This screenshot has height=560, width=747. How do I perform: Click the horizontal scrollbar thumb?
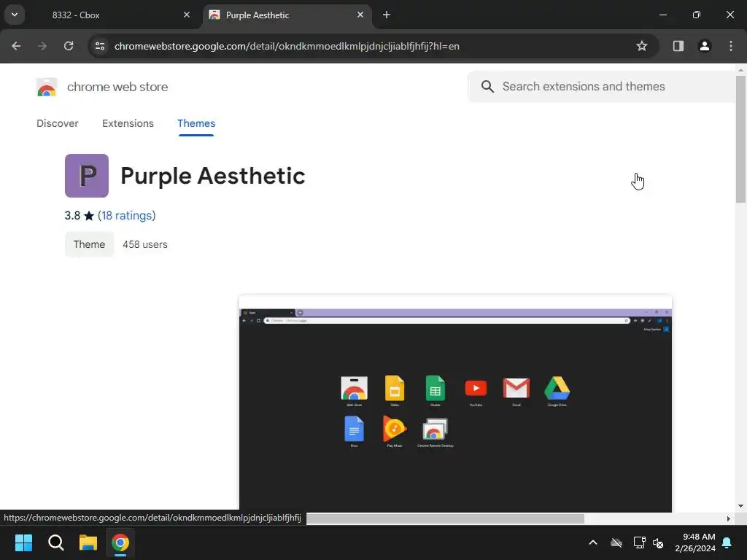coord(445,518)
